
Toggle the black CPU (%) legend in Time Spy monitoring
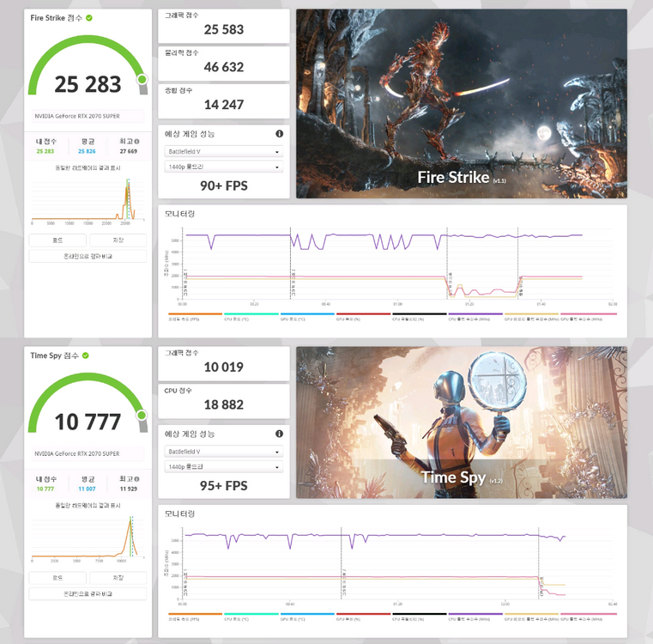coord(420,617)
